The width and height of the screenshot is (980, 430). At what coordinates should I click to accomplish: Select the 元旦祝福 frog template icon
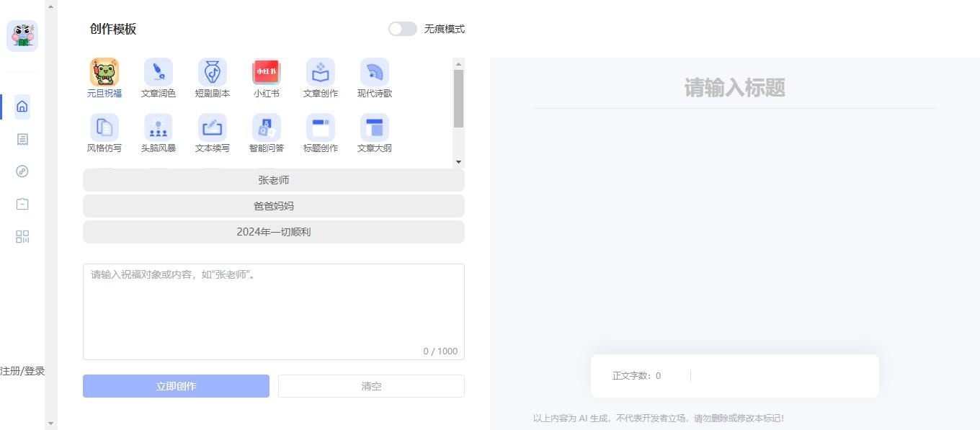point(104,72)
